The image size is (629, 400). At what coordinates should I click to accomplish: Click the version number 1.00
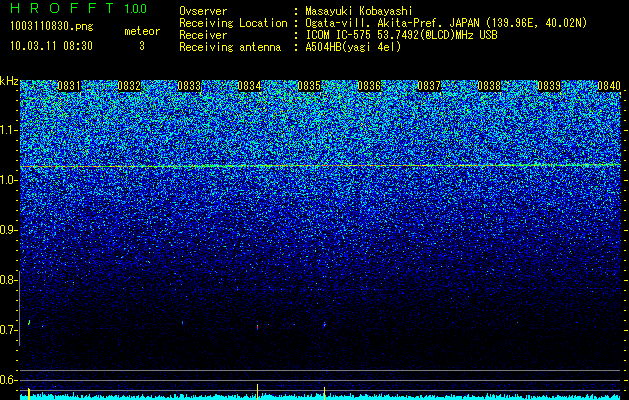(x=136, y=9)
